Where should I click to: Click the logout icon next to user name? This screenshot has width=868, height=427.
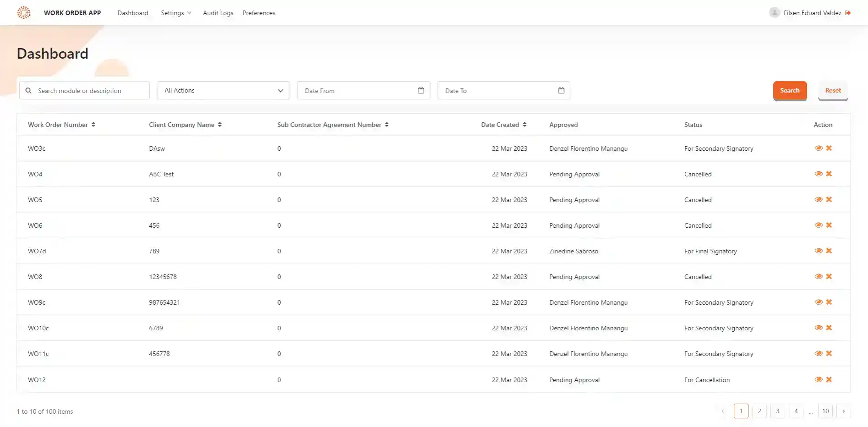tap(848, 13)
